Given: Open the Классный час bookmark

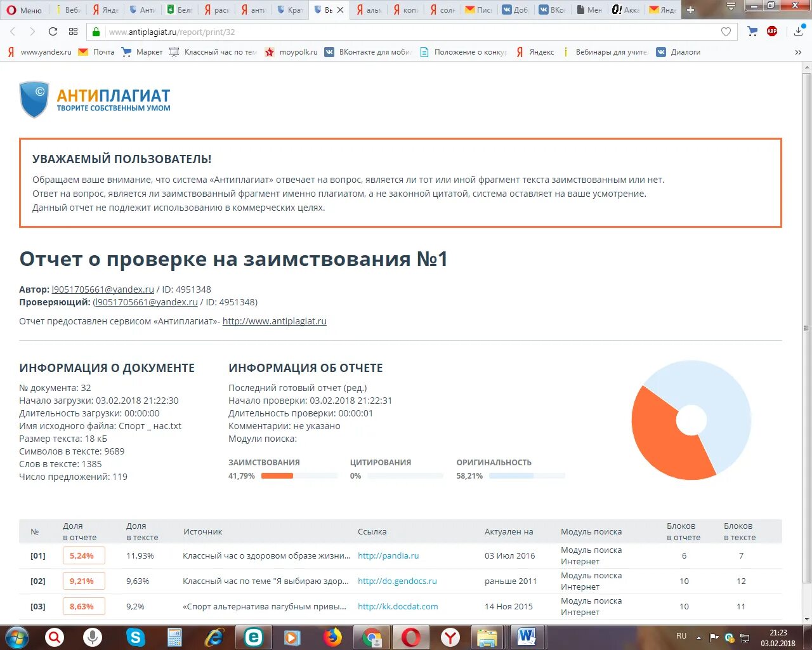Looking at the screenshot, I should (213, 52).
